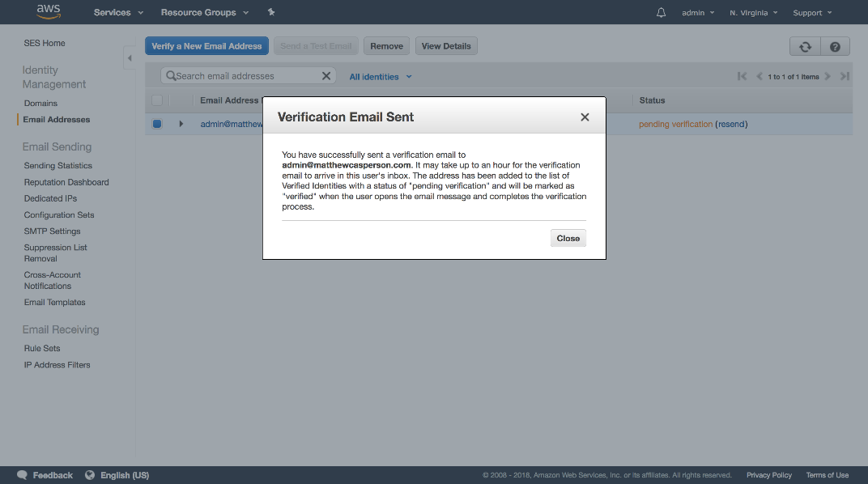
Task: Open the N. Virginia region dropdown
Action: tap(753, 13)
